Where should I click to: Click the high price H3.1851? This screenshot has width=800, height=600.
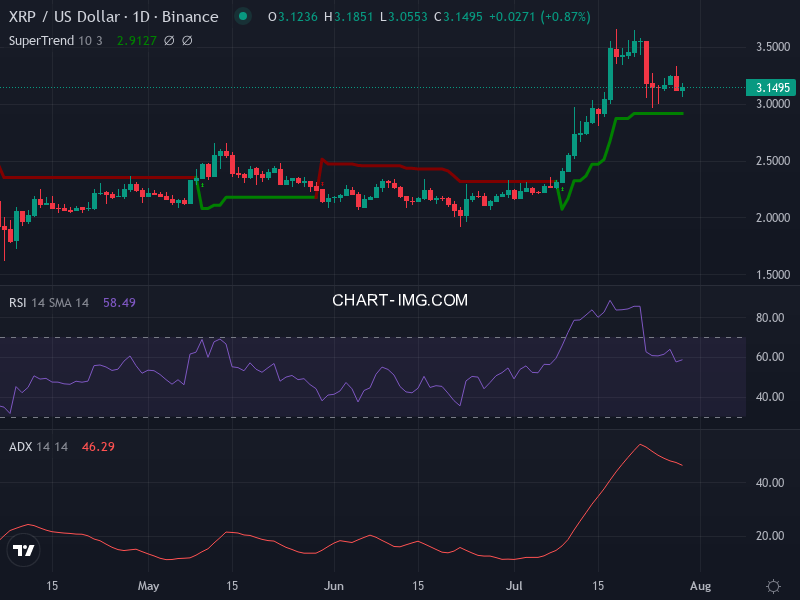[348, 17]
